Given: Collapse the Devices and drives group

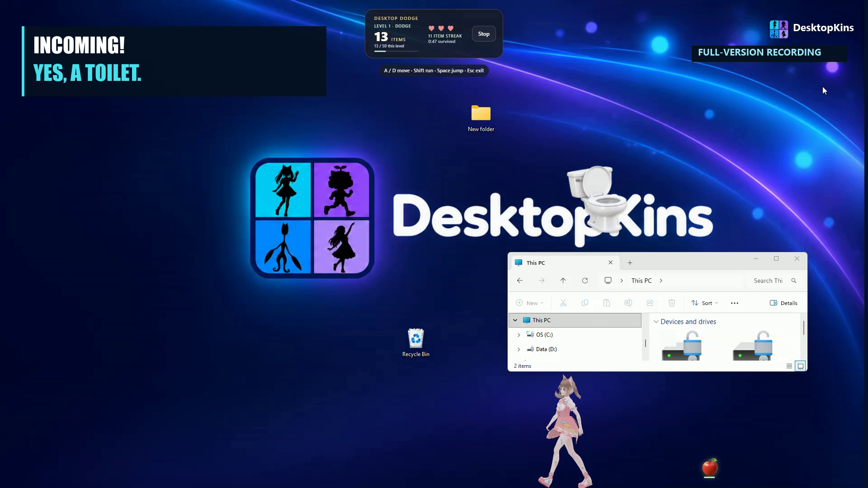Looking at the screenshot, I should (656, 322).
